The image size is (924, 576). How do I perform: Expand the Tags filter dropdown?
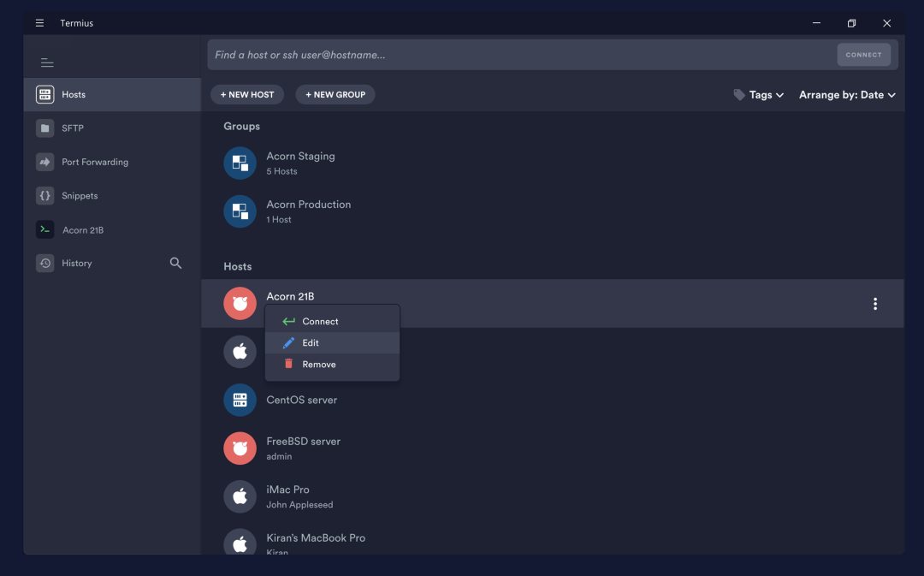[759, 95]
